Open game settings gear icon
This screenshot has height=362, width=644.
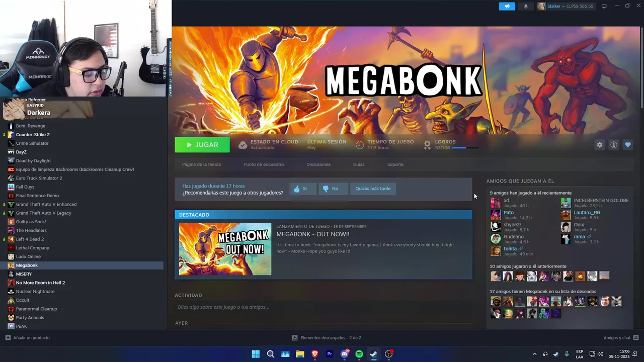[x=600, y=145]
